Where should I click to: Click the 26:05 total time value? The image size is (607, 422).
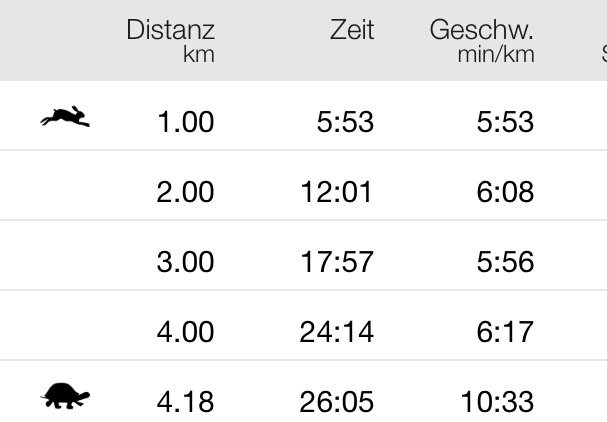tap(337, 402)
